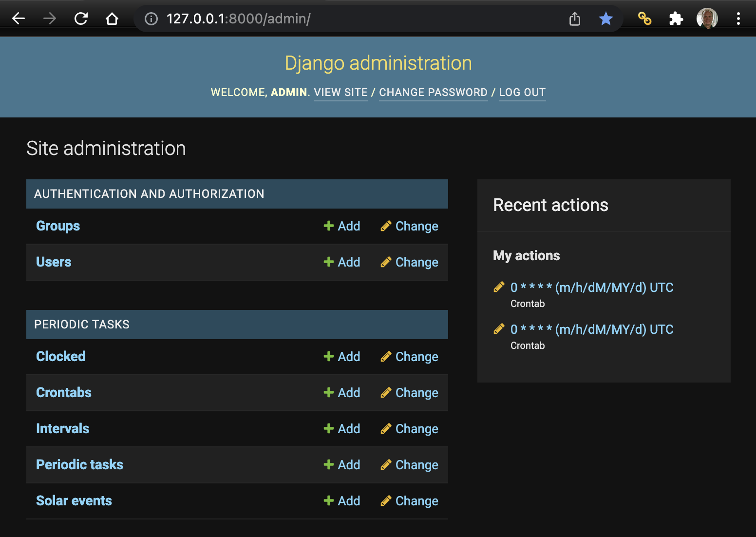
Task: Click Change for Intervals
Action: pyautogui.click(x=409, y=429)
